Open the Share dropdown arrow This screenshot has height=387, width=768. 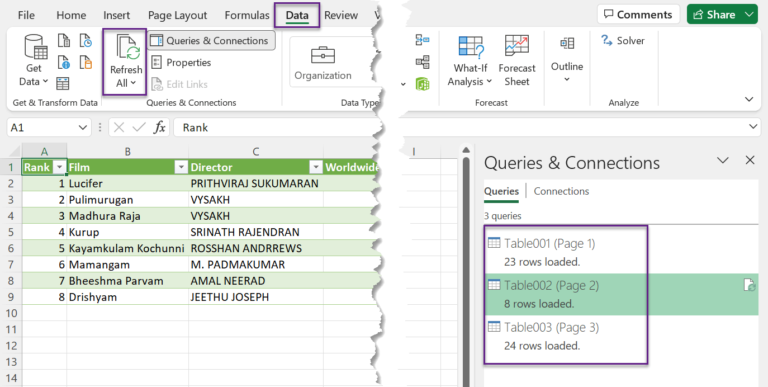pos(749,15)
